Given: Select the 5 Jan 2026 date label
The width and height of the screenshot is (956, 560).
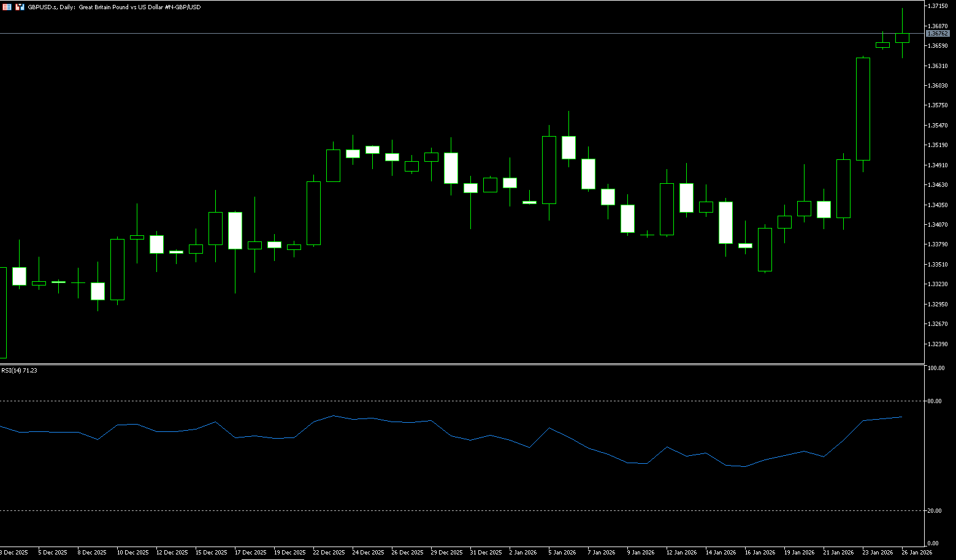Looking at the screenshot, I should coord(562,553).
